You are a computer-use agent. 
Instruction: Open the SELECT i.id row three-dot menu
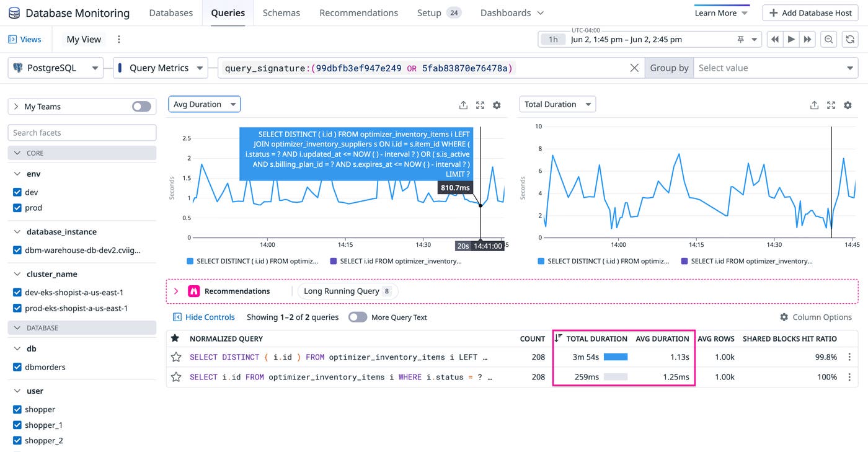[849, 377]
